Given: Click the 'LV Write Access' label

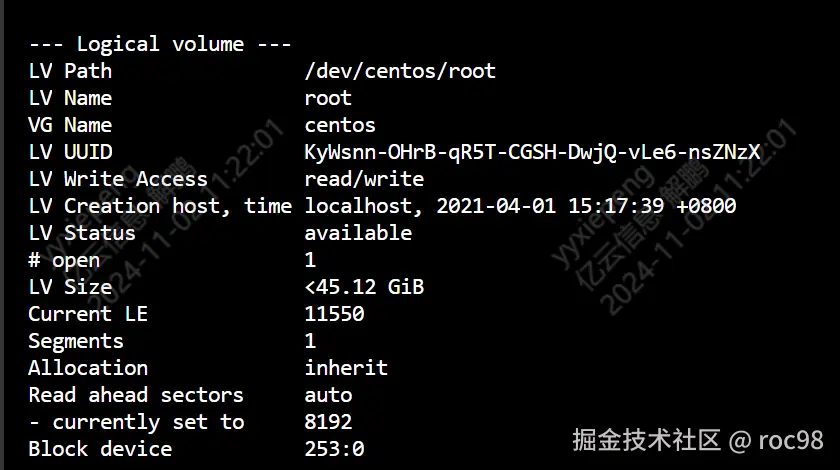Looking at the screenshot, I should 118,179.
